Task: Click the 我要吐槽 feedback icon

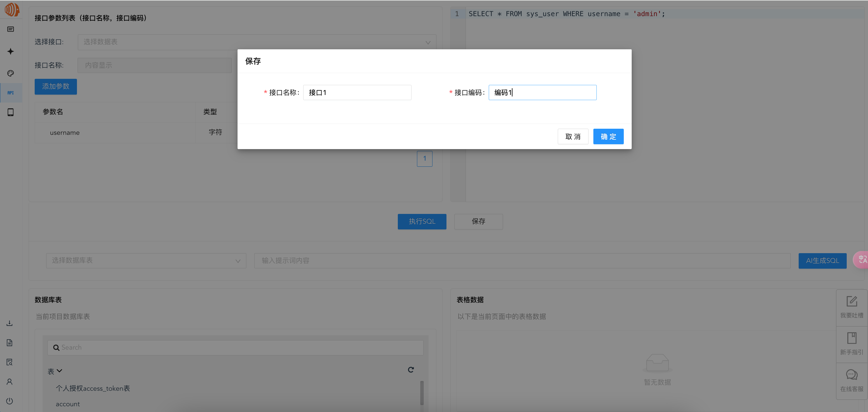Action: pyautogui.click(x=852, y=307)
